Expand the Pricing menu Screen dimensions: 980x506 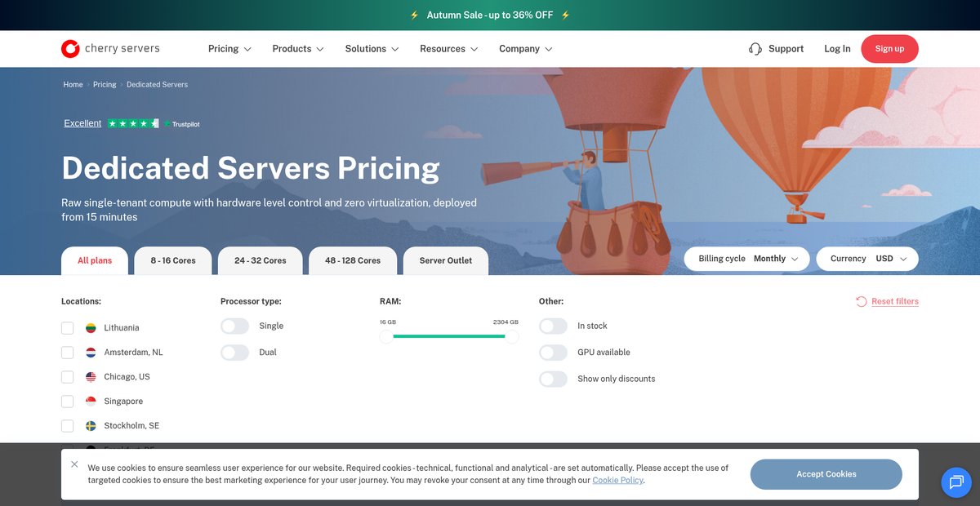pyautogui.click(x=229, y=49)
